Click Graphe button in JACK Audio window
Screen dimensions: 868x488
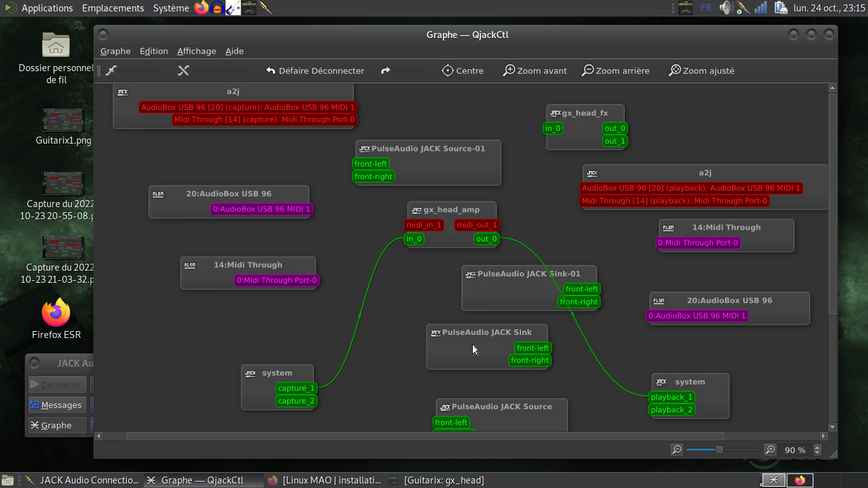57,425
